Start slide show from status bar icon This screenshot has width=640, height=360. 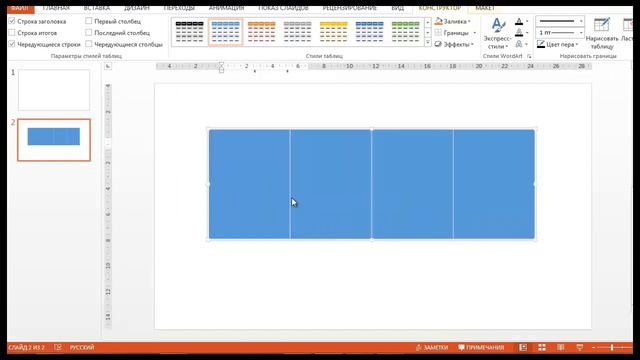tap(580, 347)
